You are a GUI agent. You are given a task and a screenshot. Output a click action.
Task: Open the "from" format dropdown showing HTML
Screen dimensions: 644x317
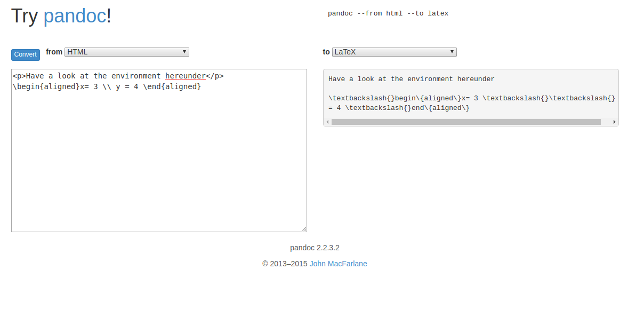(x=126, y=52)
